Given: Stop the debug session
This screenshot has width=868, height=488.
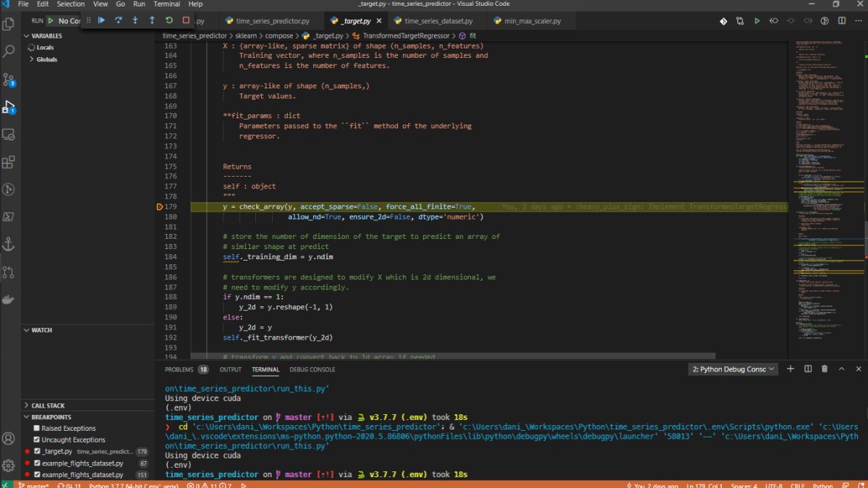Looking at the screenshot, I should pos(186,21).
